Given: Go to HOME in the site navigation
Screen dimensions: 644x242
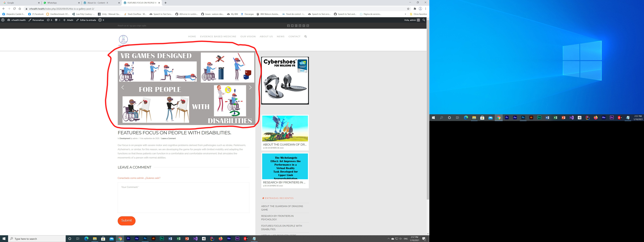Looking at the screenshot, I should tap(192, 37).
